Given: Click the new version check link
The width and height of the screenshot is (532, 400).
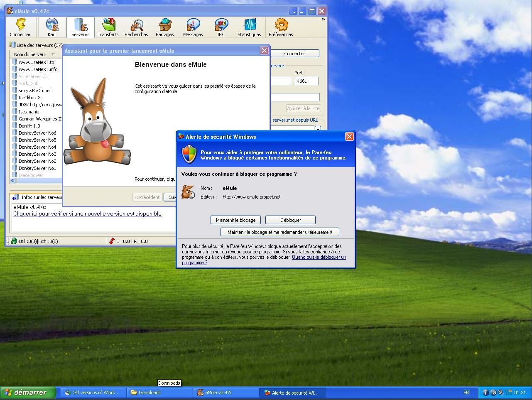Looking at the screenshot, I should (87, 213).
